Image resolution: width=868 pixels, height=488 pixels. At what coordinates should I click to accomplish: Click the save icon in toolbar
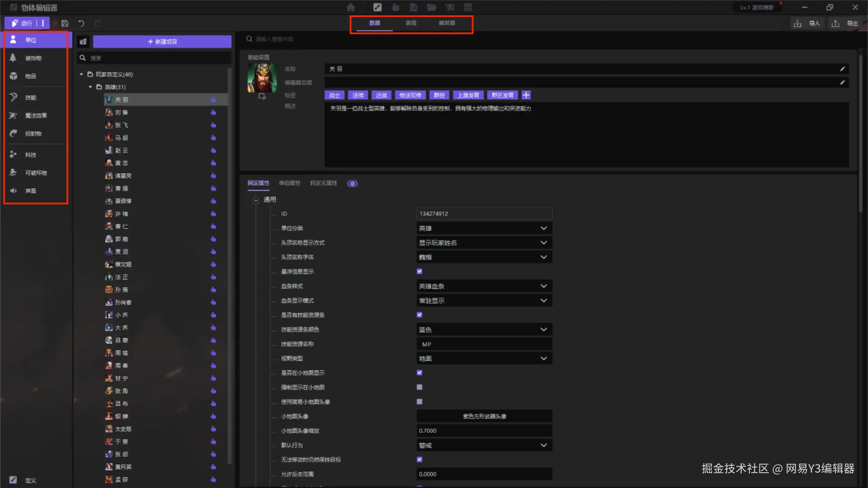[x=65, y=23]
